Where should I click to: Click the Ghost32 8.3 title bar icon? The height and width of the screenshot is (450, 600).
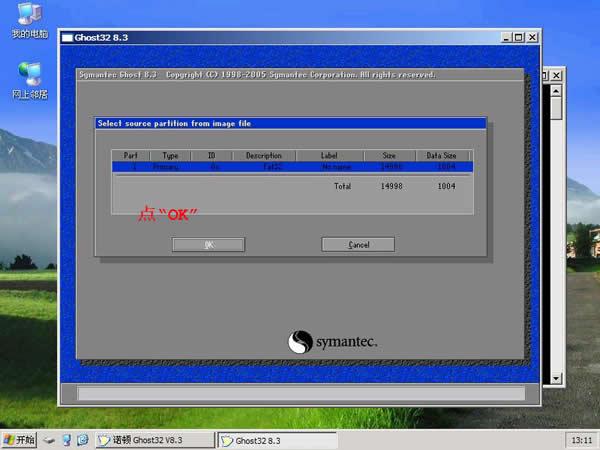[67, 38]
